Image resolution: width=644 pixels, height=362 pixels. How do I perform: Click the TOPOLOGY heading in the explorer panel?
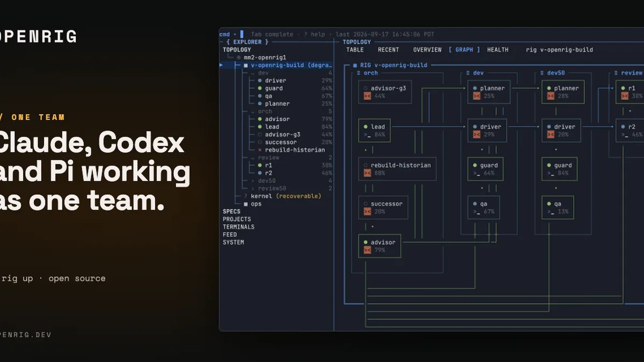(x=237, y=50)
